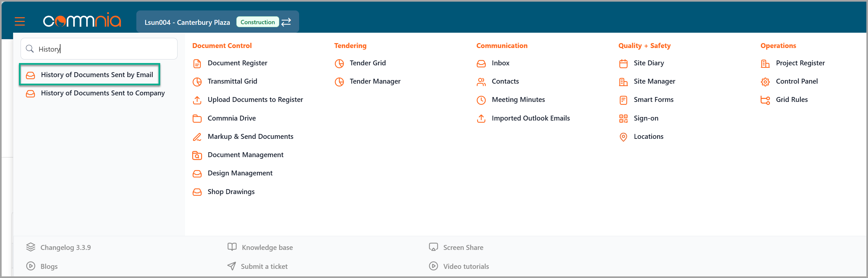Viewport: 868px width, 278px height.
Task: Click the Shop Drawings tray icon
Action: [197, 192]
